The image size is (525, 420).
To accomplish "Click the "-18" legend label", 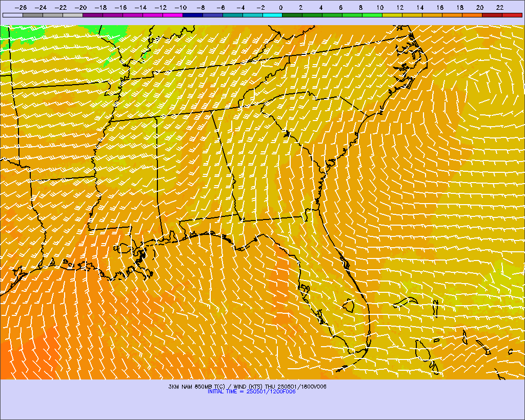I will tap(100, 7).
